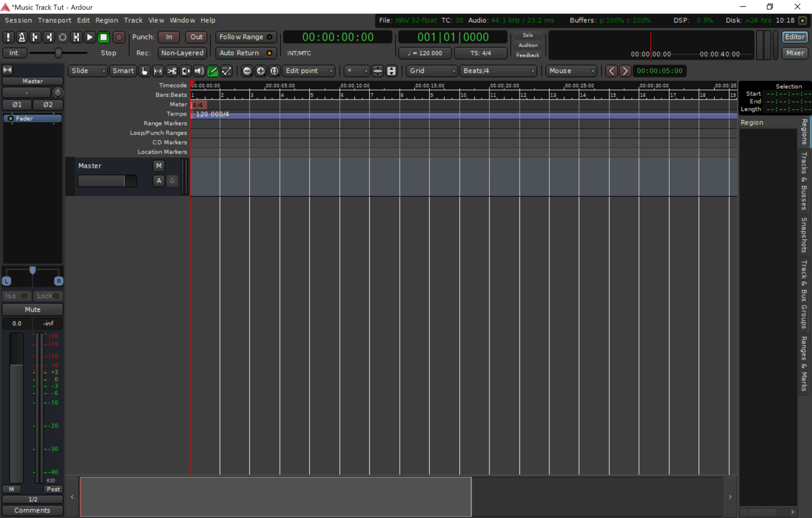Viewport: 812px width, 518px height.
Task: Open the Transport menu
Action: (54, 20)
